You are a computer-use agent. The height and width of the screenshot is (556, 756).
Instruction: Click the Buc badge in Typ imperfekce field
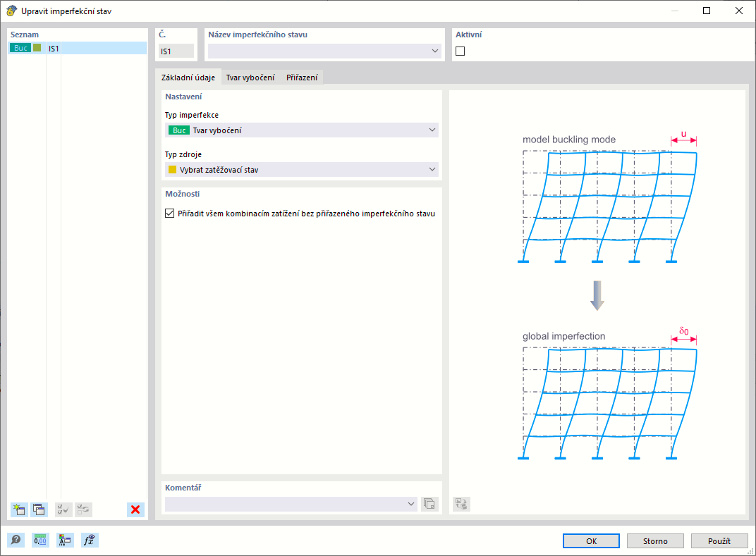click(179, 130)
